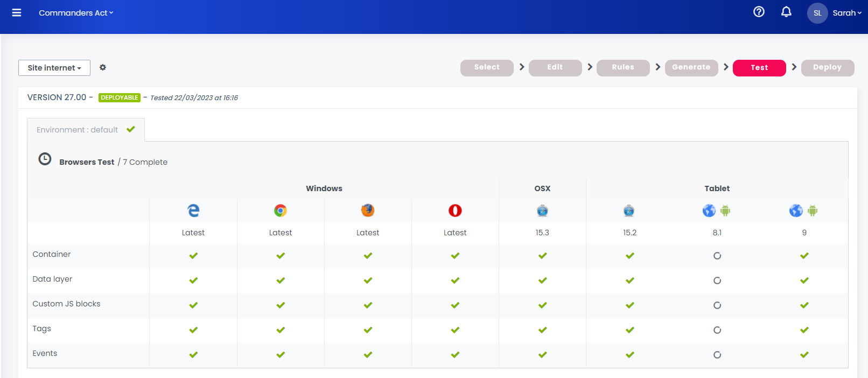The width and height of the screenshot is (868, 378).
Task: Click the Microsoft Edge browser icon
Action: (x=193, y=211)
